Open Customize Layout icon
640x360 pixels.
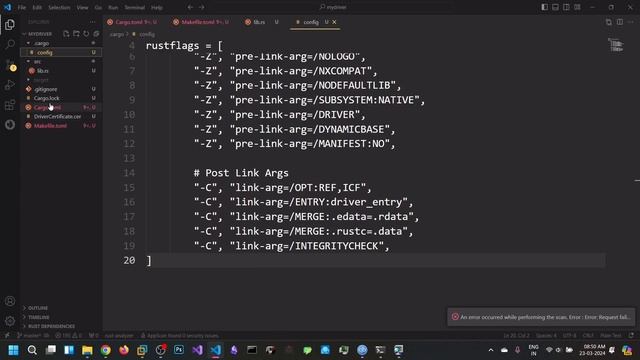tap(577, 7)
